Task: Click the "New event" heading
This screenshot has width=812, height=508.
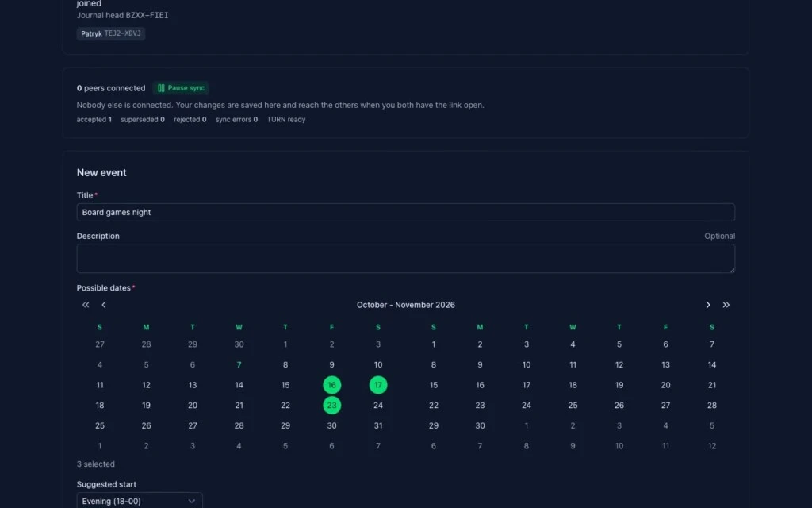Action: click(x=101, y=172)
